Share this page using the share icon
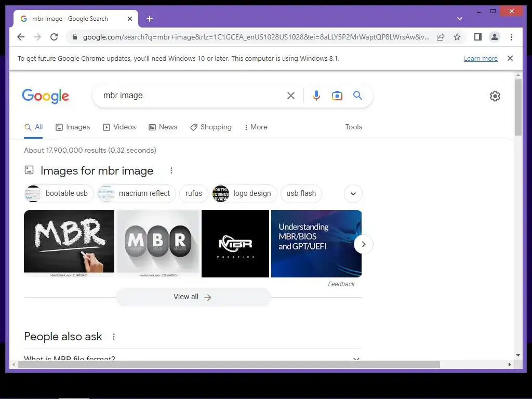532x399 pixels. pyautogui.click(x=441, y=37)
